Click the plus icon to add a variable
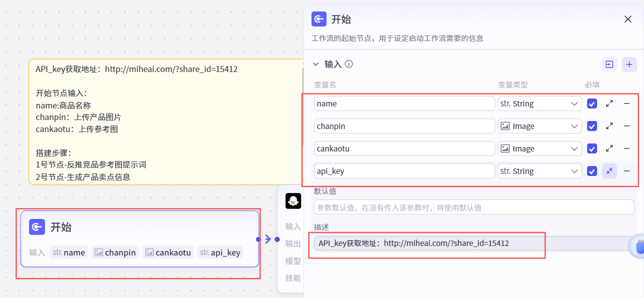Viewport: 644px width, 298px height. (x=629, y=64)
